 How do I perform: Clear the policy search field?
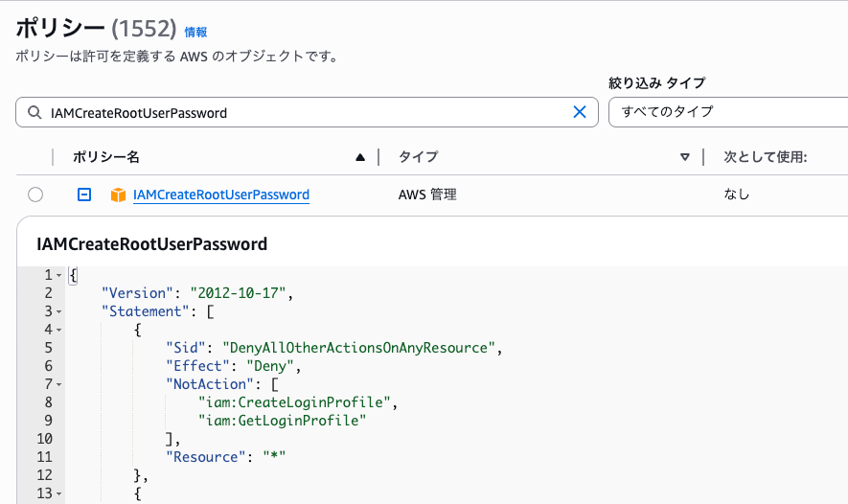[x=579, y=112]
